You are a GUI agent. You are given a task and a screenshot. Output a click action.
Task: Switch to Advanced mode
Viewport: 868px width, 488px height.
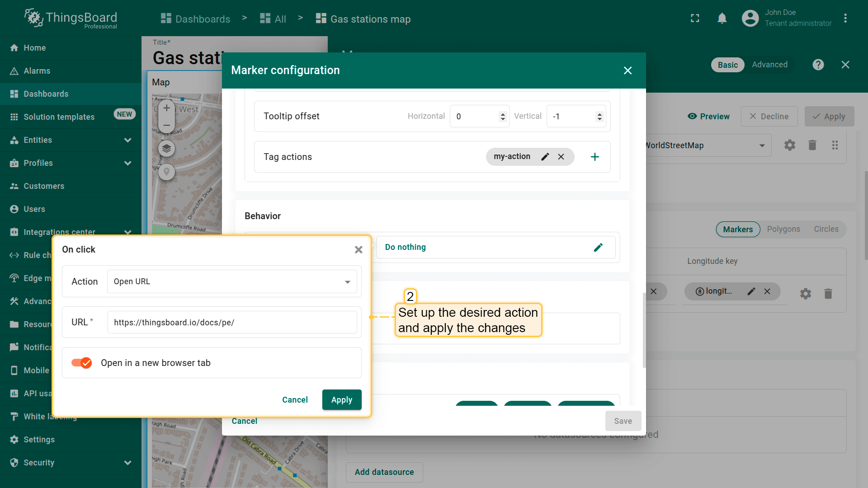pyautogui.click(x=769, y=65)
